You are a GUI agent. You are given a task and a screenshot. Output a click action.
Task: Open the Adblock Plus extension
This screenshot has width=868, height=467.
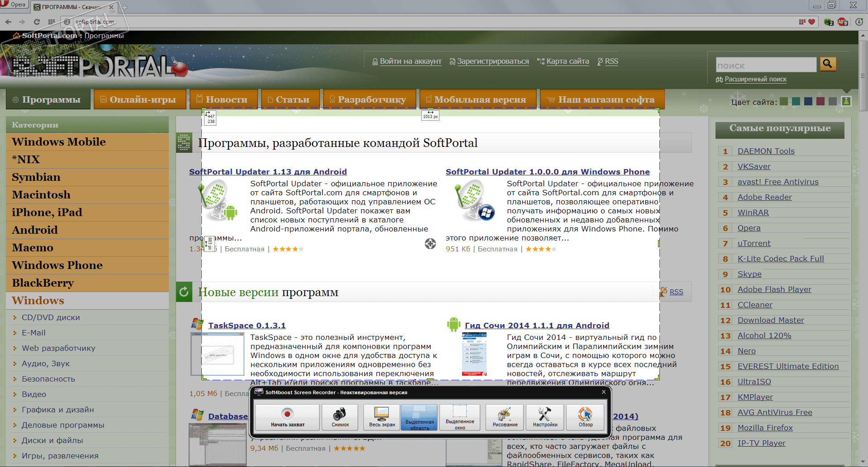[x=843, y=22]
